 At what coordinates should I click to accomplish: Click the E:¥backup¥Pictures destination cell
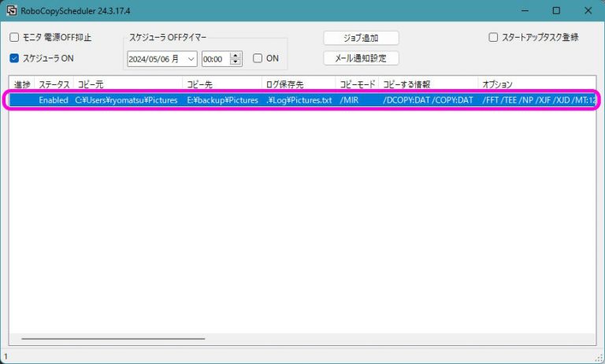(223, 100)
